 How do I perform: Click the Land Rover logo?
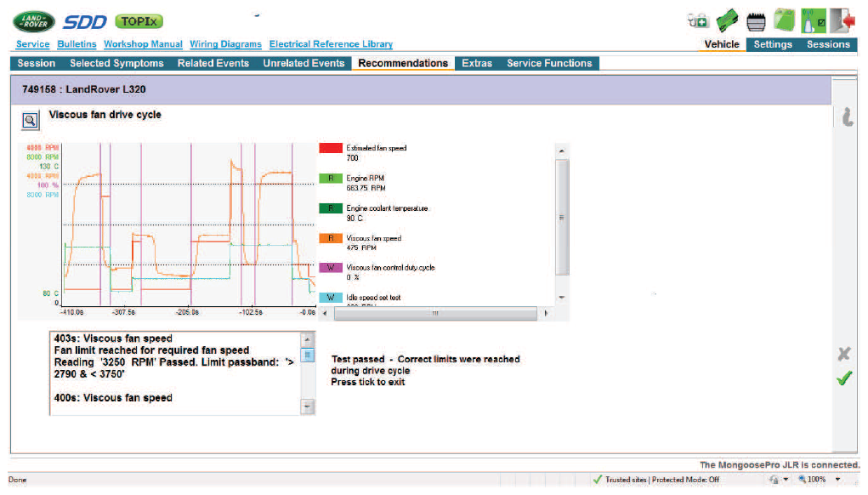[x=34, y=21]
